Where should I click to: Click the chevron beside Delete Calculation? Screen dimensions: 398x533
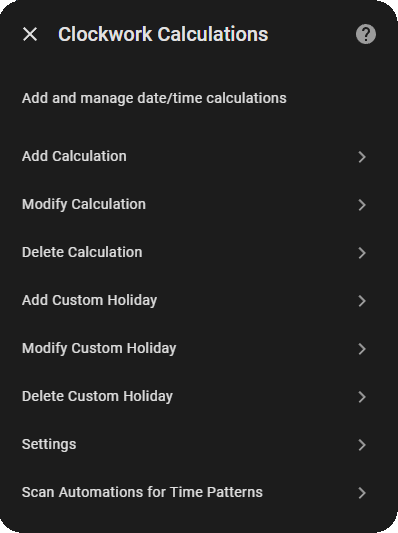(x=362, y=253)
